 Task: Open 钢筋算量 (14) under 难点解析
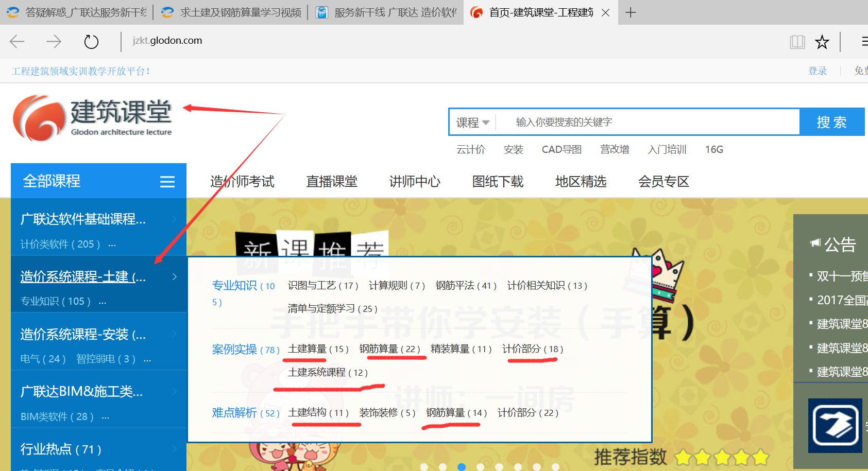pos(456,413)
